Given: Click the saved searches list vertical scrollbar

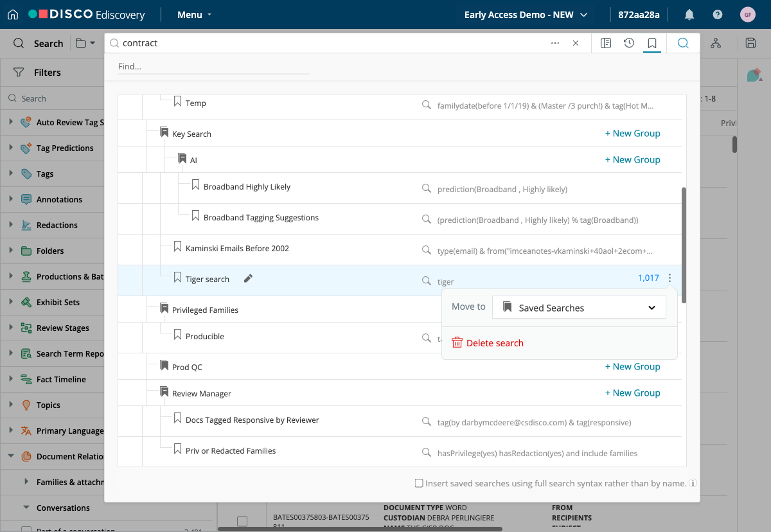Looking at the screenshot, I should 684,245.
